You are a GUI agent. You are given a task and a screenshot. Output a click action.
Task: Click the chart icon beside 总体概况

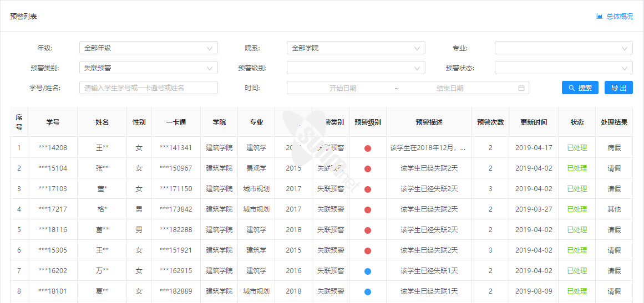(599, 17)
